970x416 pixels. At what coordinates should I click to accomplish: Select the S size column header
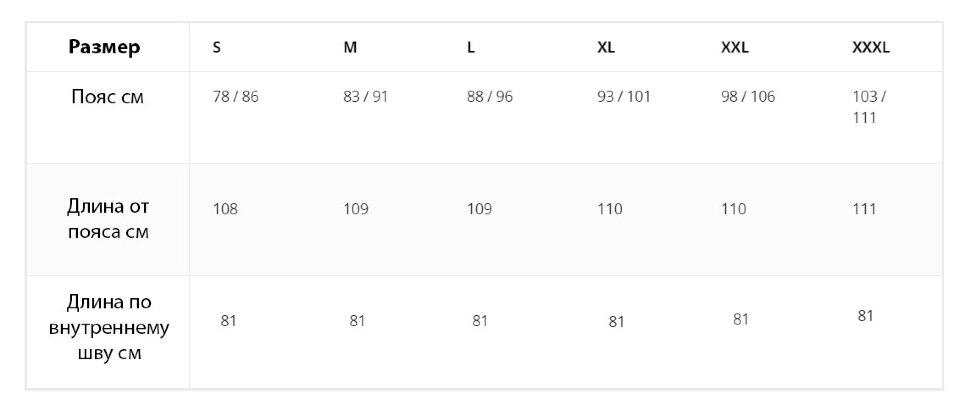(217, 48)
